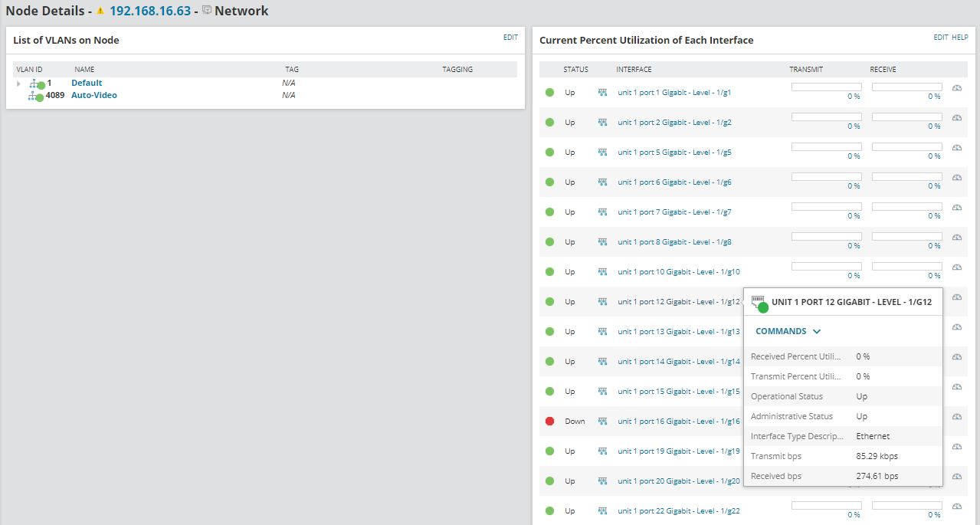Open unit 1 port 13 Gigabit 1/g13 link
The image size is (980, 525).
679,332
